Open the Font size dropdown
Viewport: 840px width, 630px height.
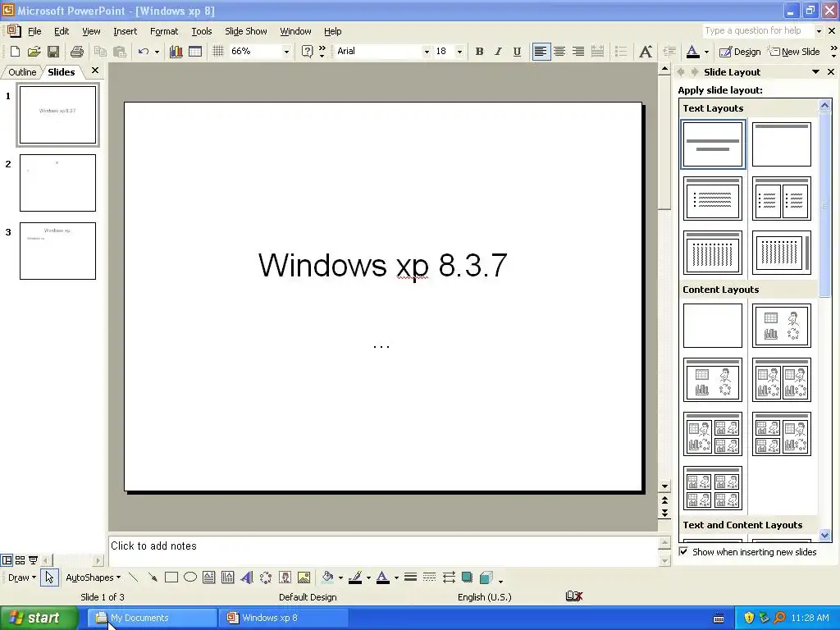click(x=459, y=52)
